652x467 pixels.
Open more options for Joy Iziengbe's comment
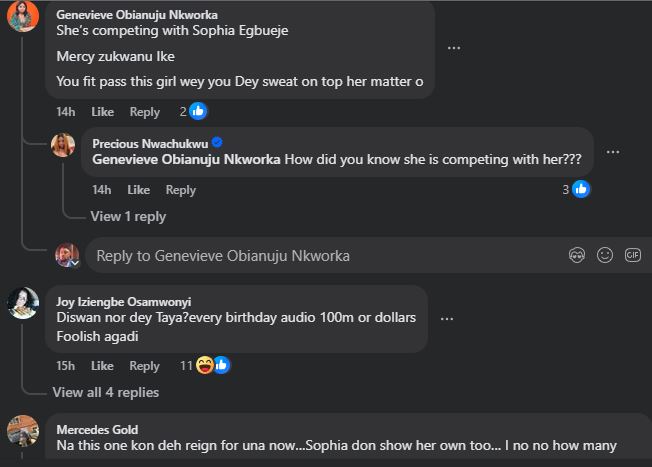pos(447,318)
